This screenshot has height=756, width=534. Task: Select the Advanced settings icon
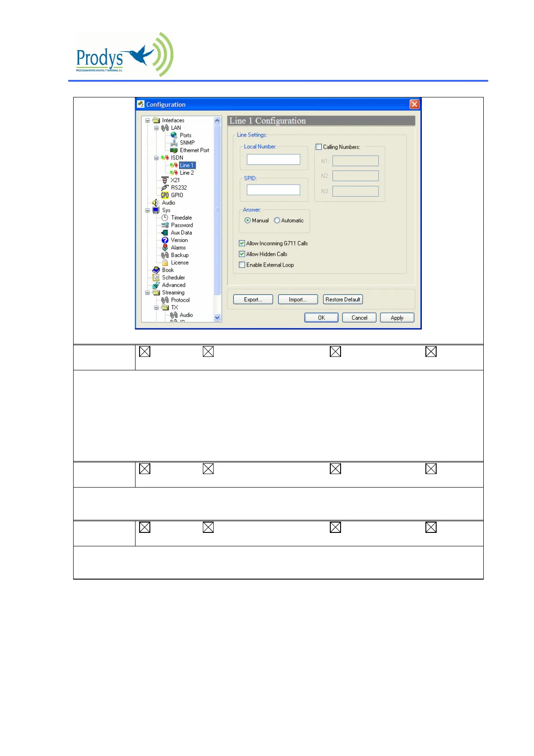coord(156,285)
